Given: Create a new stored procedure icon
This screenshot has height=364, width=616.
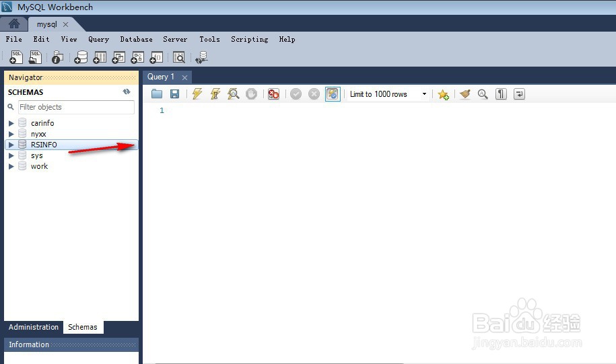Looking at the screenshot, I should [x=137, y=57].
